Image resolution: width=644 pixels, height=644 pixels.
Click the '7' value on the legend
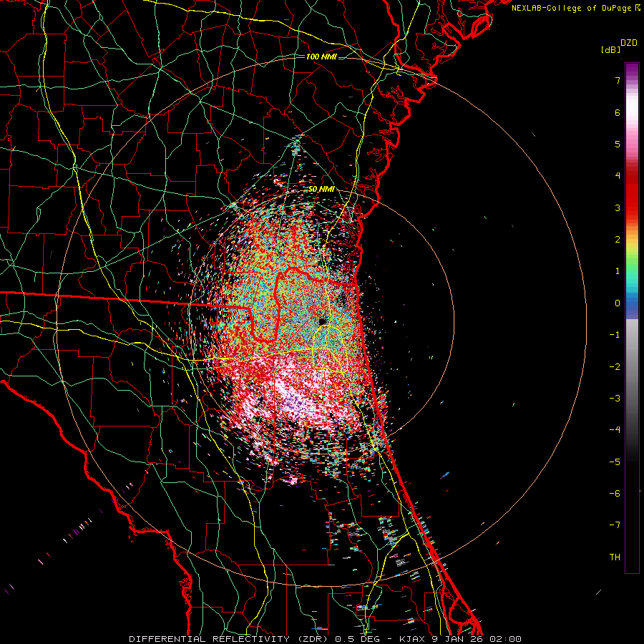pos(618,80)
